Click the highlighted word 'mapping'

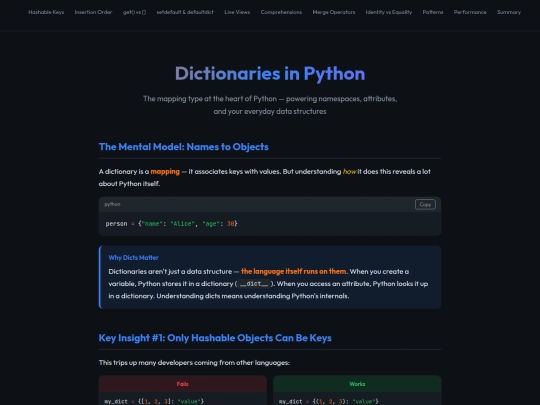165,172
